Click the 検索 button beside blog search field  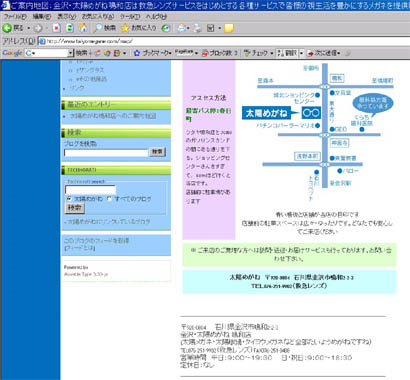point(157,152)
